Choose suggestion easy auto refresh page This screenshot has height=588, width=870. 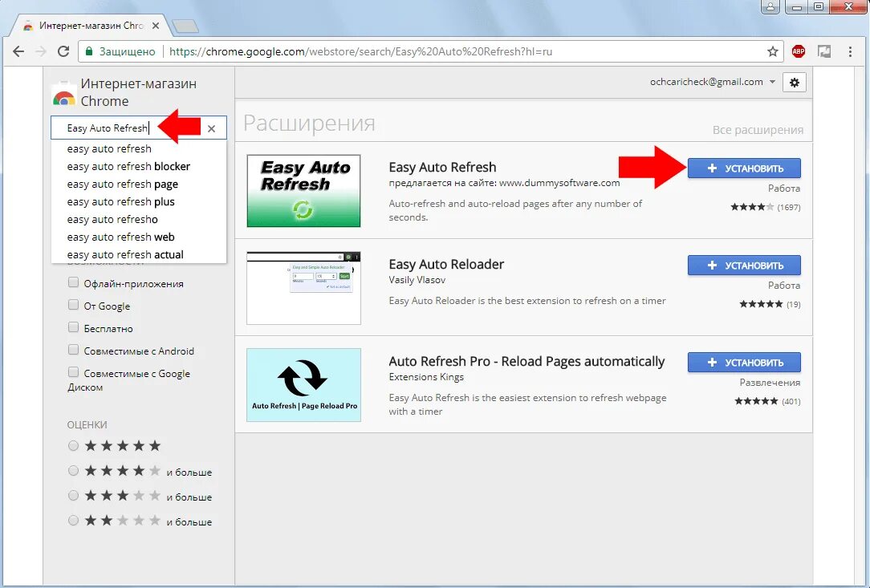pyautogui.click(x=123, y=185)
